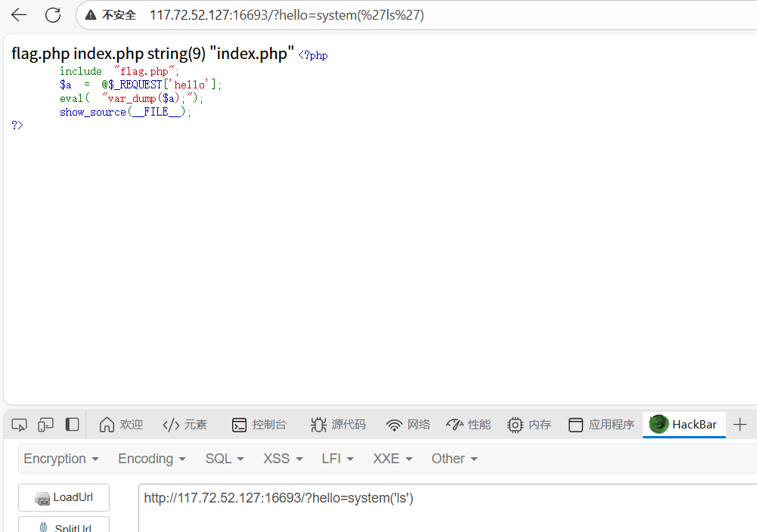Activate the inspect element picker icon

[x=20, y=425]
